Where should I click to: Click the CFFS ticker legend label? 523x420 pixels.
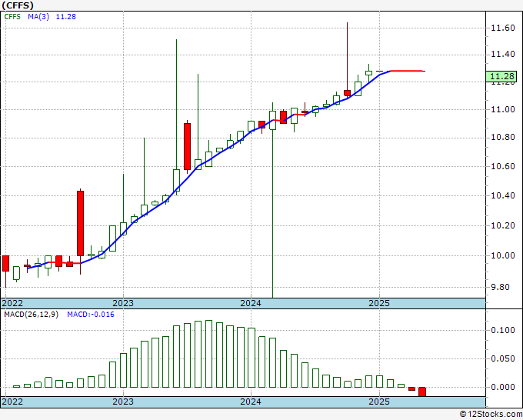tap(12, 17)
